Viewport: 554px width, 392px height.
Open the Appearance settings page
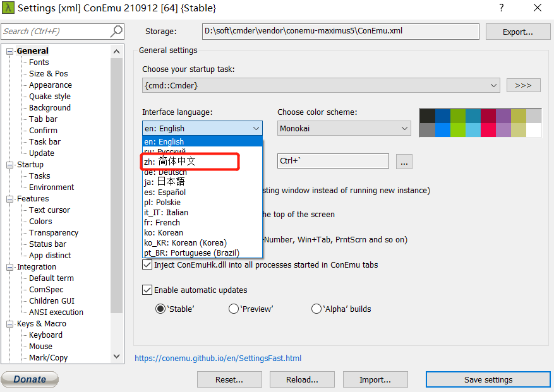point(51,85)
